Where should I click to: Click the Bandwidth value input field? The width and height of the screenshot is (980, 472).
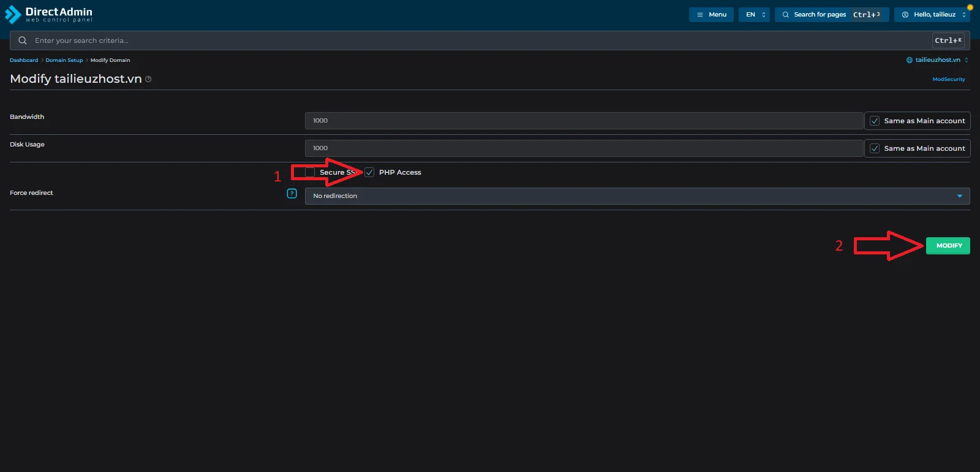(x=584, y=121)
